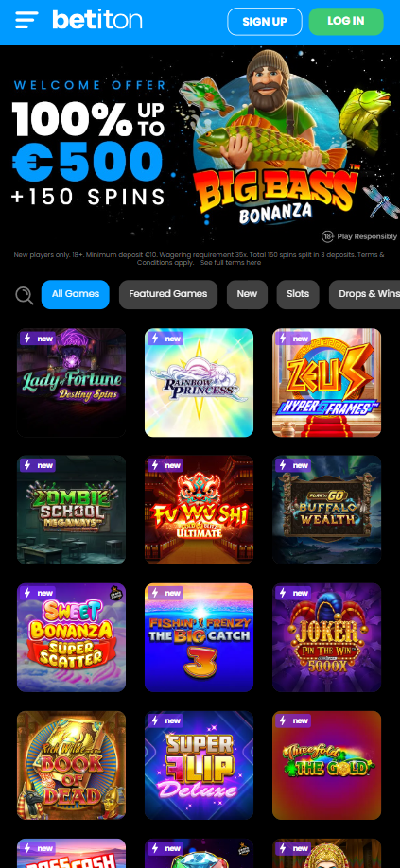Image resolution: width=400 pixels, height=868 pixels.
Task: Open Book of Dead game thumbnail
Action: (x=71, y=765)
